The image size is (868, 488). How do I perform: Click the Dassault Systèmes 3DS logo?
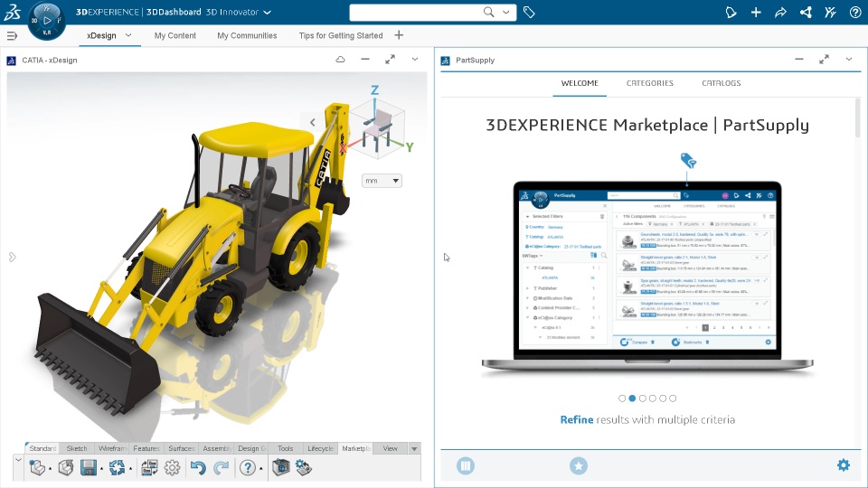click(x=12, y=12)
